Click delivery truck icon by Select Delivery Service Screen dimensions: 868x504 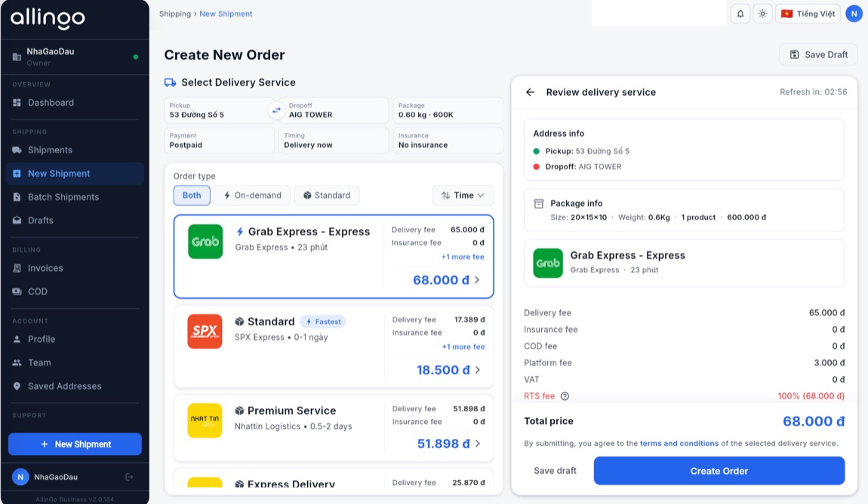click(x=171, y=82)
